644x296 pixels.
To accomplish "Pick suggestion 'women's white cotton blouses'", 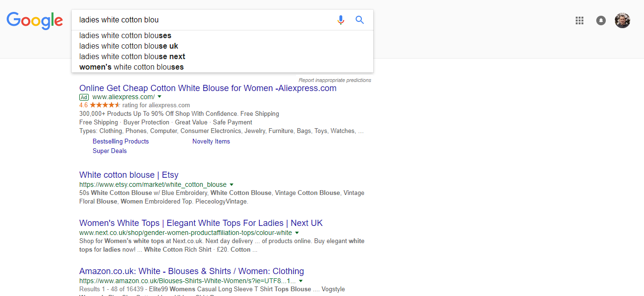I will (131, 67).
